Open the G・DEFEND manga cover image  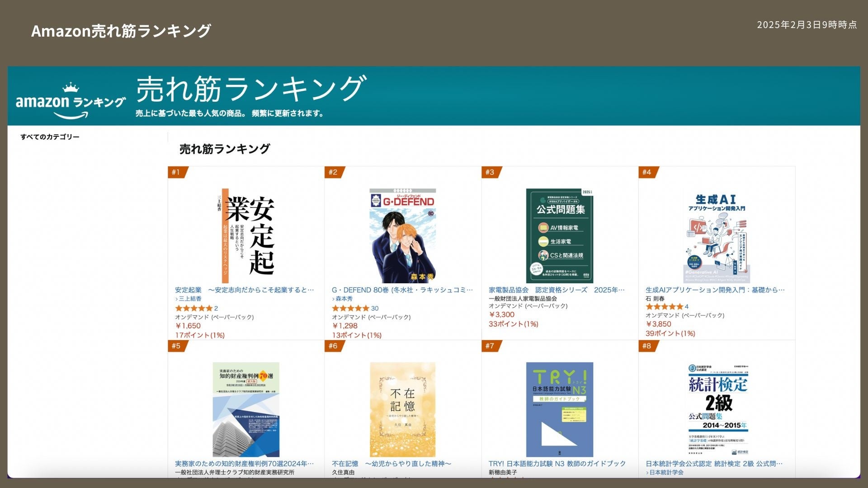tap(402, 235)
